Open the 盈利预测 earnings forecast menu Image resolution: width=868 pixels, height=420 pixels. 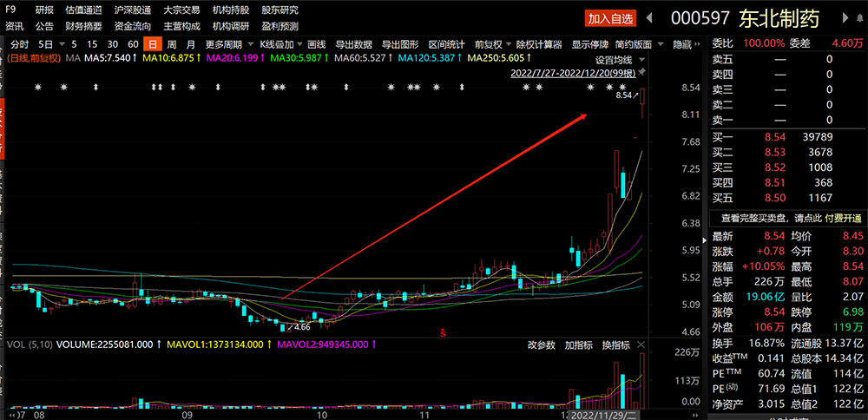pos(280,26)
